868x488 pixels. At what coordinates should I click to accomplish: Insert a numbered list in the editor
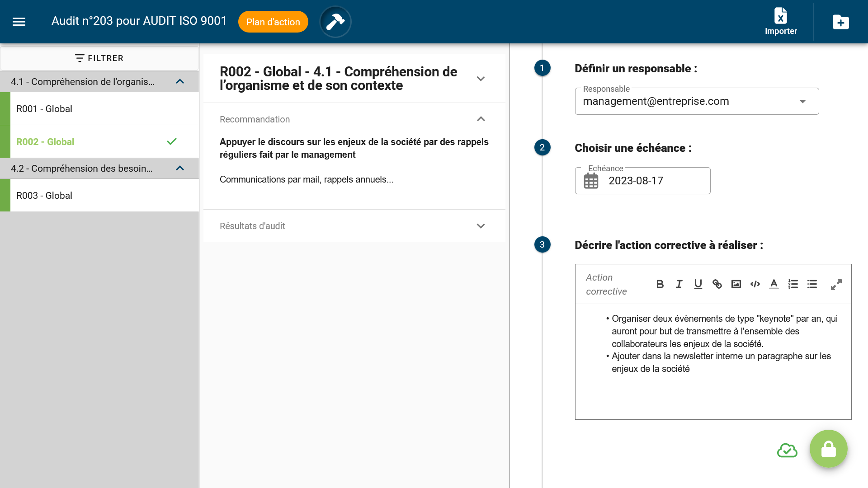(793, 284)
